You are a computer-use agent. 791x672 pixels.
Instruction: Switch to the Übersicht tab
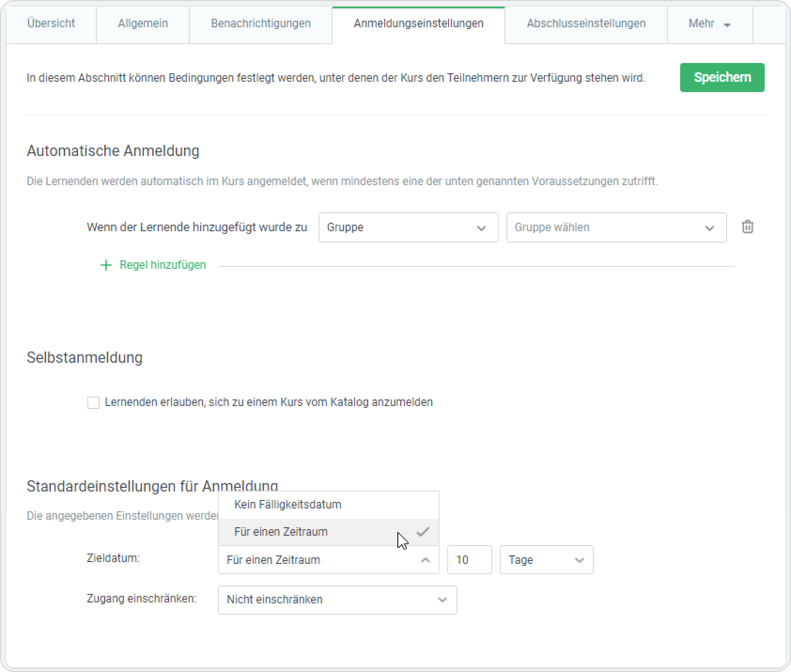51,23
